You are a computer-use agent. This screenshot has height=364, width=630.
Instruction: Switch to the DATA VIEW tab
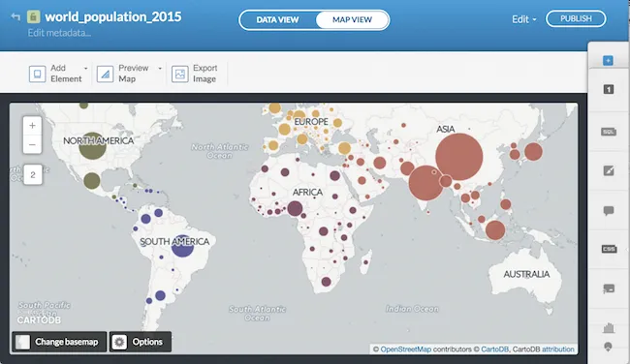pos(277,19)
